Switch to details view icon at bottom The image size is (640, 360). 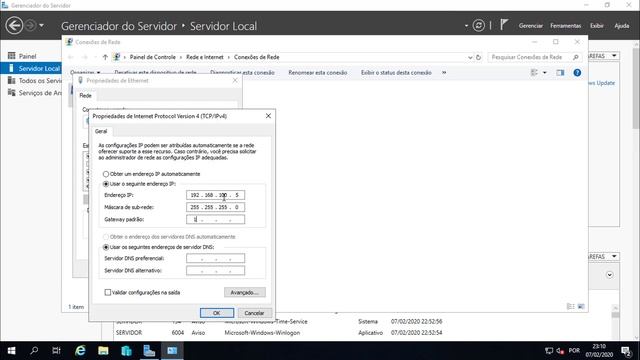tap(571, 307)
